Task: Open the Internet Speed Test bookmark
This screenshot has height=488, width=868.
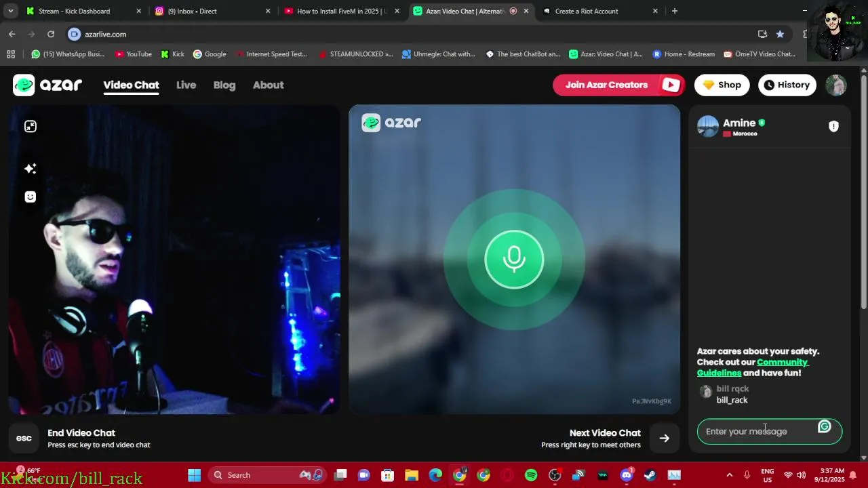Action: click(271, 54)
